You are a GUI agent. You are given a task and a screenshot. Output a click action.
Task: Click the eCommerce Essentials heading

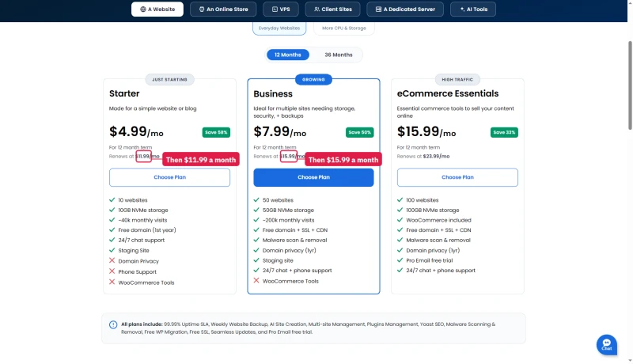point(448,93)
